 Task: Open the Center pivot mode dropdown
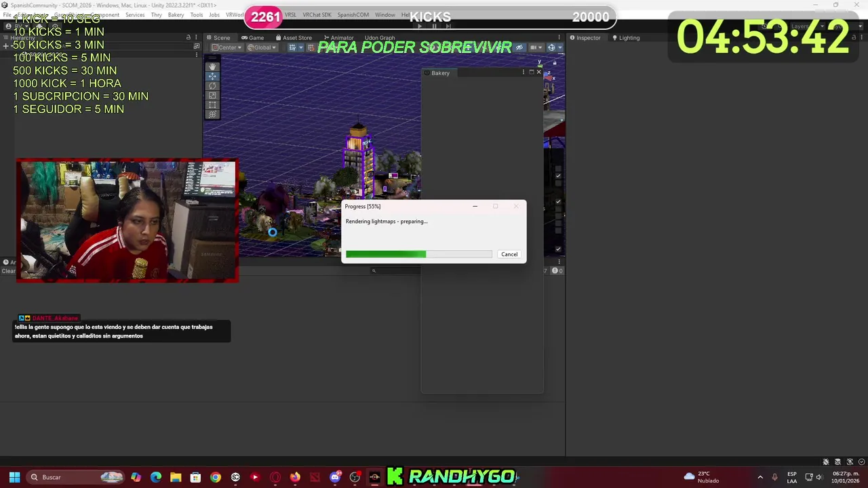pyautogui.click(x=226, y=47)
